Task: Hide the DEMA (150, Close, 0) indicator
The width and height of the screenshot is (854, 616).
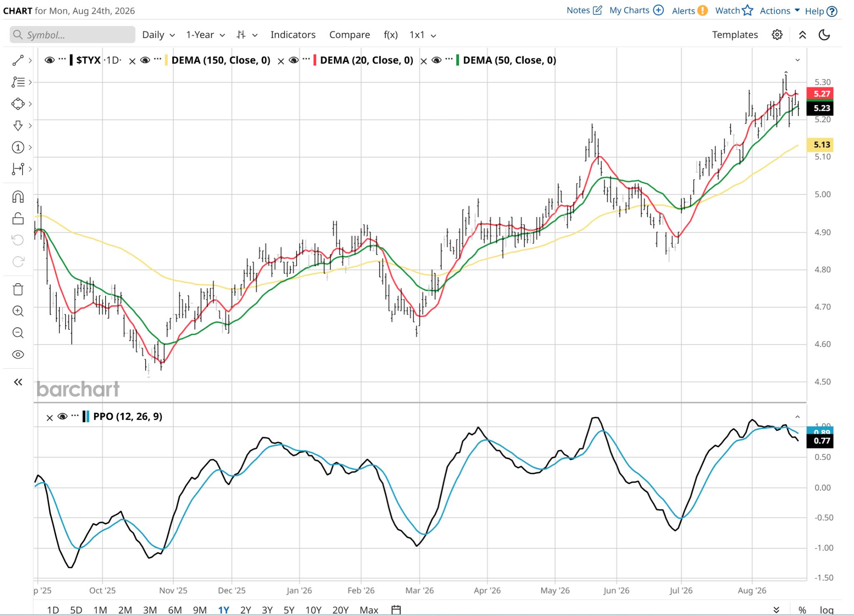Action: pyautogui.click(x=145, y=60)
